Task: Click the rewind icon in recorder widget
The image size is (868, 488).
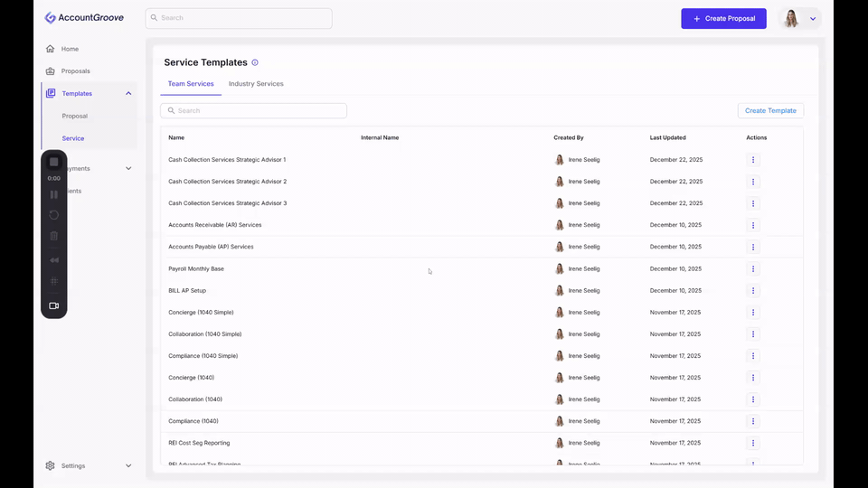Action: point(53,260)
